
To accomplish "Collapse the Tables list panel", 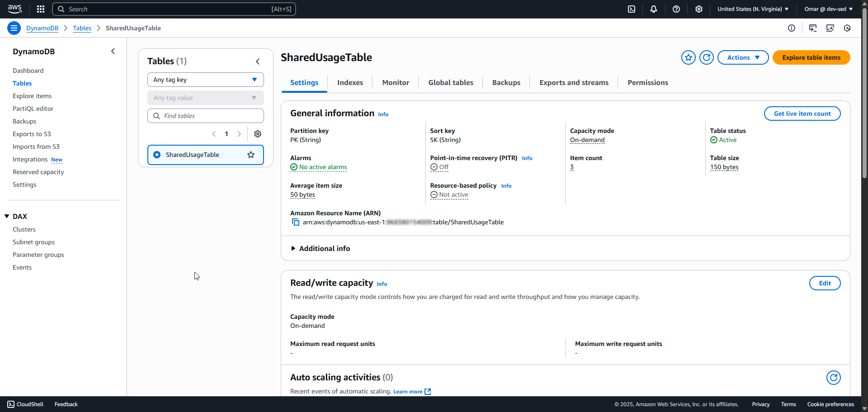I will pos(258,61).
